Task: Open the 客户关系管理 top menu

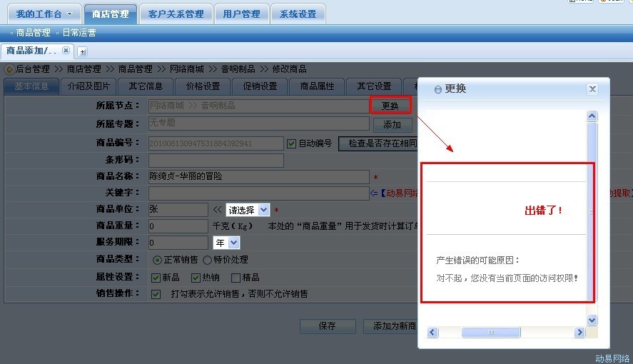Action: click(x=176, y=14)
